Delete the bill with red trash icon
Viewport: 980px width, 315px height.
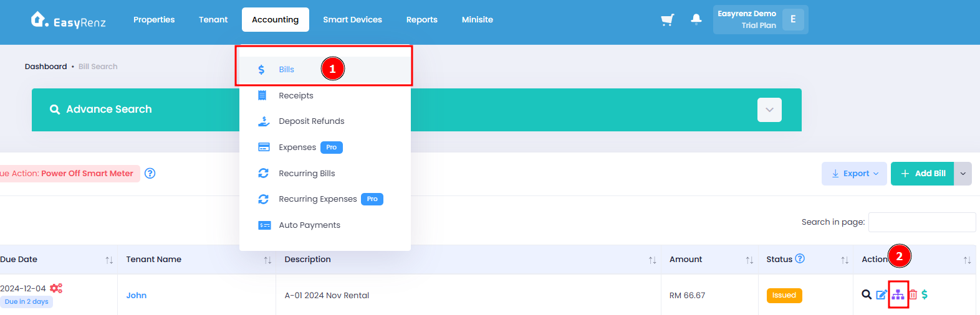click(x=913, y=294)
